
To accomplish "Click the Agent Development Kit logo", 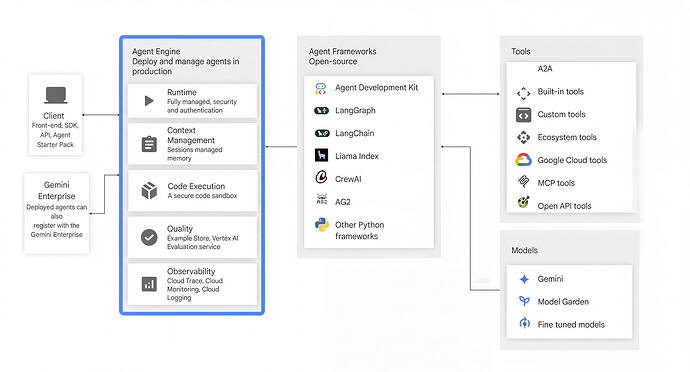I will [x=321, y=88].
